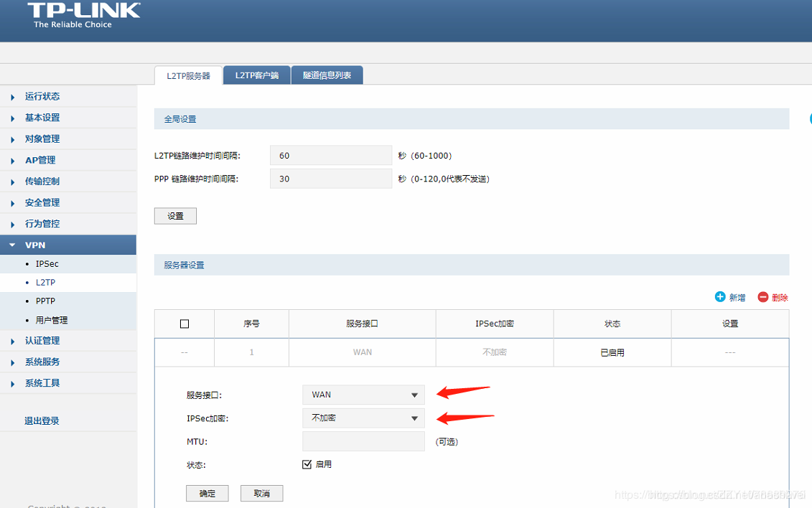This screenshot has width=812, height=508.
Task: Expand the 系统服务 menu arrow
Action: 12,362
